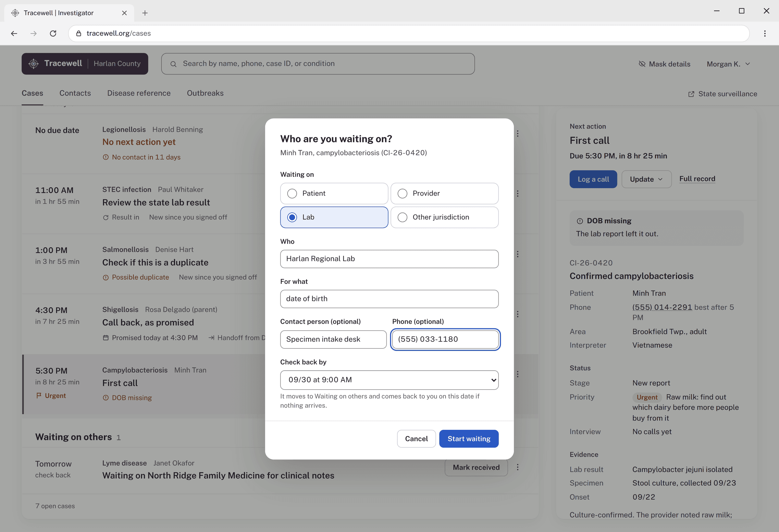Click the Who input field
779x532 pixels.
pyautogui.click(x=389, y=259)
